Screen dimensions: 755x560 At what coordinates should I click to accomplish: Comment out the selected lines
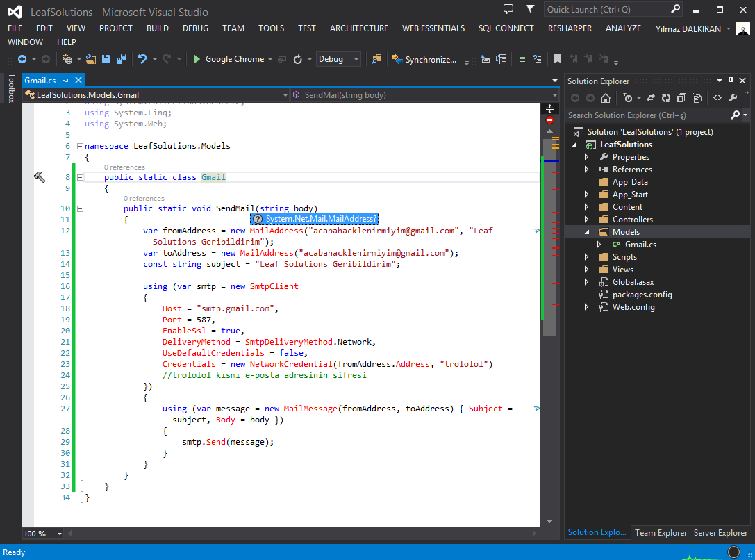522,59
